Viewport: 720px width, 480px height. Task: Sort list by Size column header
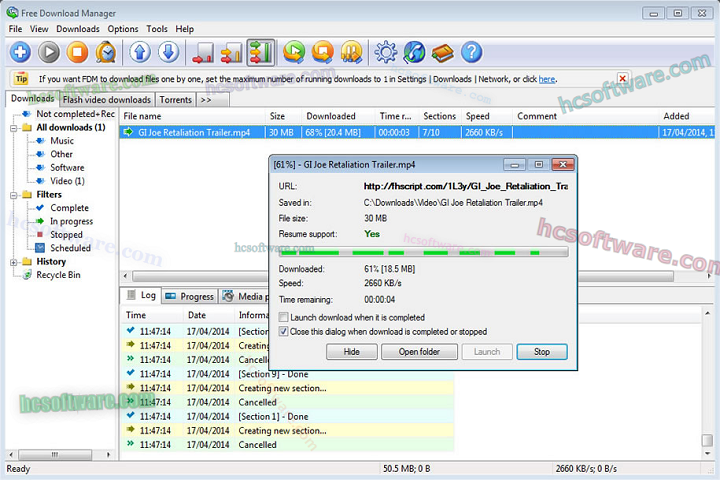283,116
